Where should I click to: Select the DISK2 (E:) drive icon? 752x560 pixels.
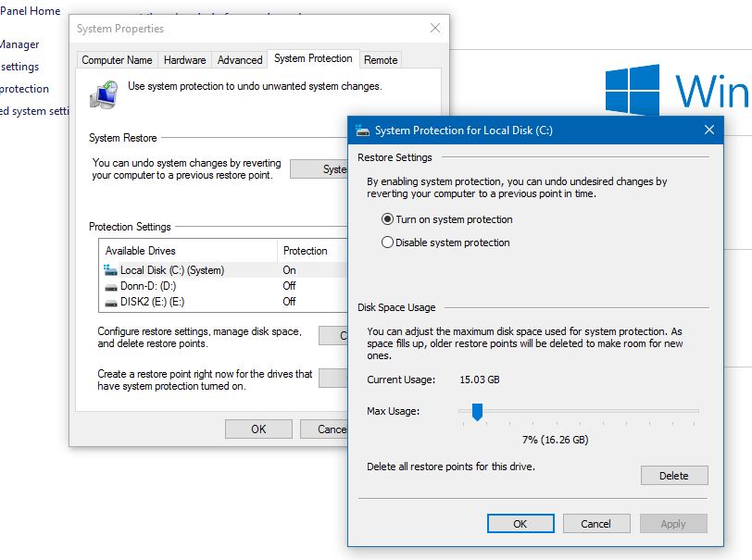[111, 300]
